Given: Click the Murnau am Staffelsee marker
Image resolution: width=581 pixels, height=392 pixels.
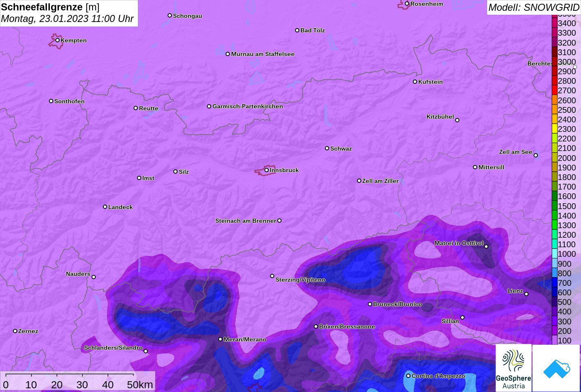Looking at the screenshot, I should coord(228,54).
